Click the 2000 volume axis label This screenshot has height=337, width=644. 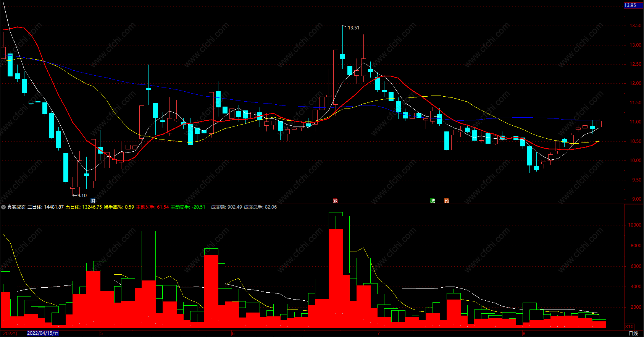[x=636, y=307]
